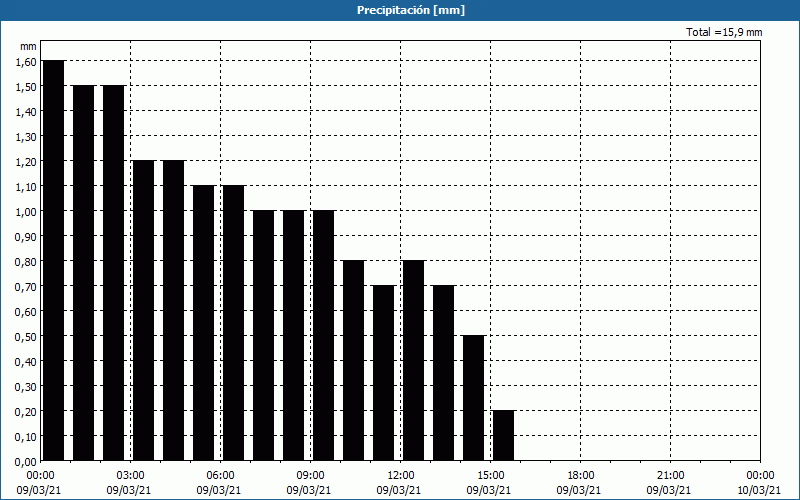Image resolution: width=800 pixels, height=500 pixels.
Task: Select the 1,60 y-axis value
Action: click(x=26, y=61)
